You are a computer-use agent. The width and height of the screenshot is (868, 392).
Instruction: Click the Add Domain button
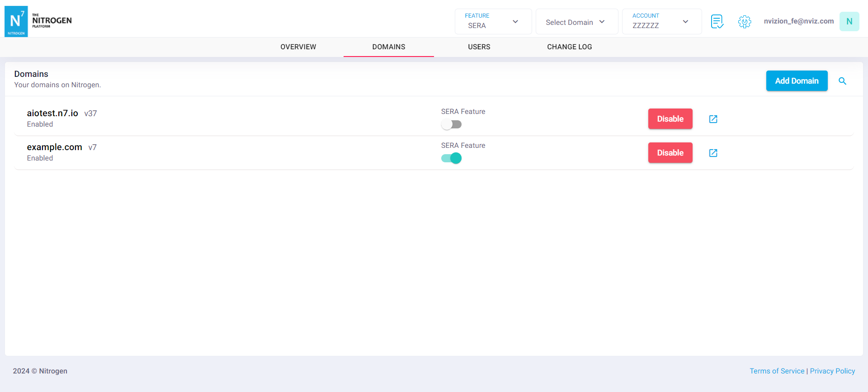[x=797, y=81]
